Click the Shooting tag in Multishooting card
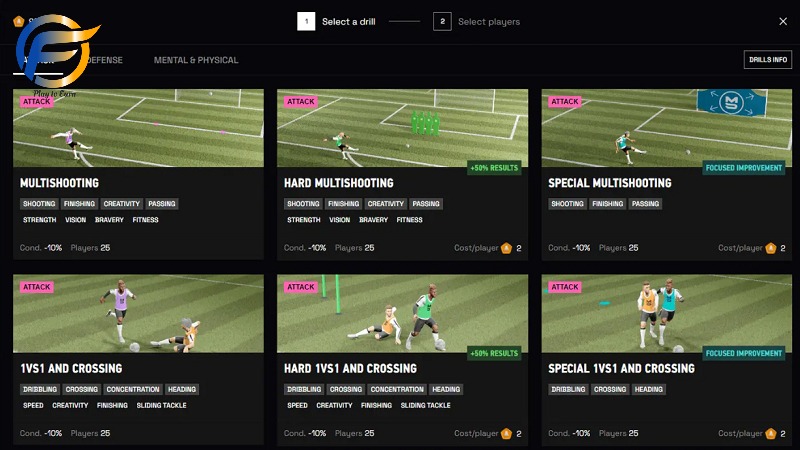800x450 pixels. (x=39, y=204)
